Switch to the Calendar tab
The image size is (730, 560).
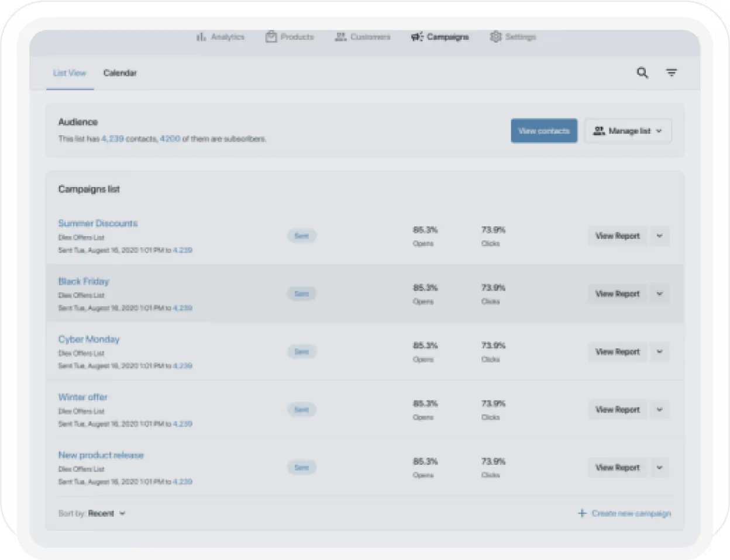click(120, 73)
